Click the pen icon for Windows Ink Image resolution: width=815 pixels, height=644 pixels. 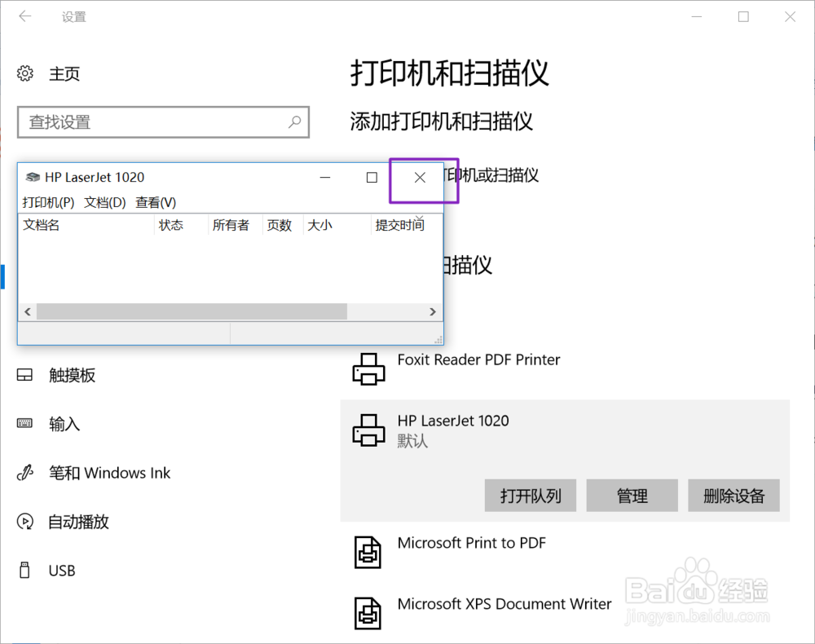click(x=25, y=473)
